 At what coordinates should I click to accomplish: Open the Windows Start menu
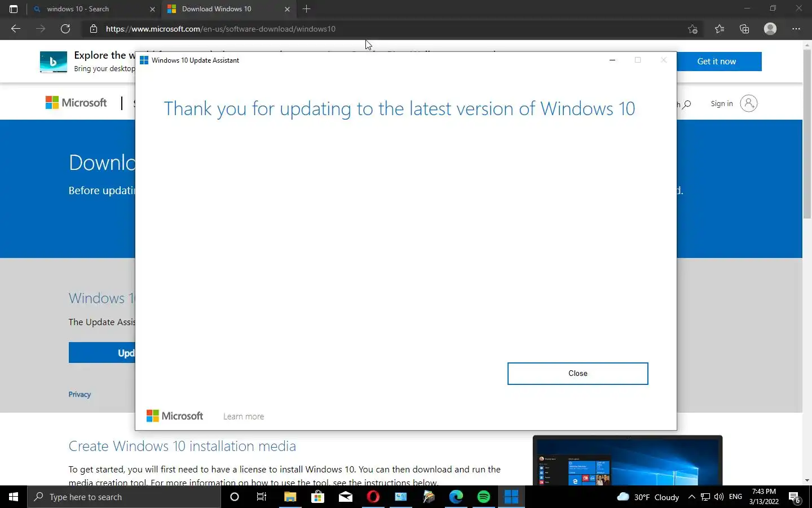[x=14, y=497]
